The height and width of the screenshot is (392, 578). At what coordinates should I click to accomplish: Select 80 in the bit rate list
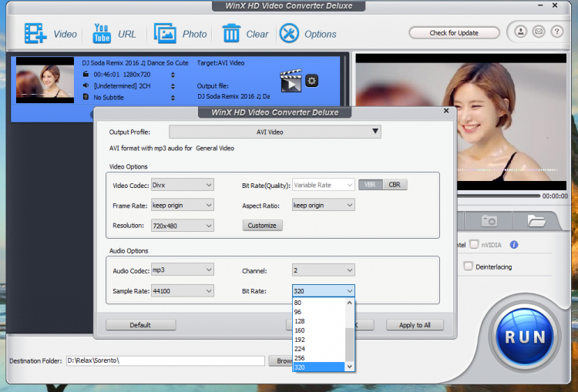click(319, 303)
